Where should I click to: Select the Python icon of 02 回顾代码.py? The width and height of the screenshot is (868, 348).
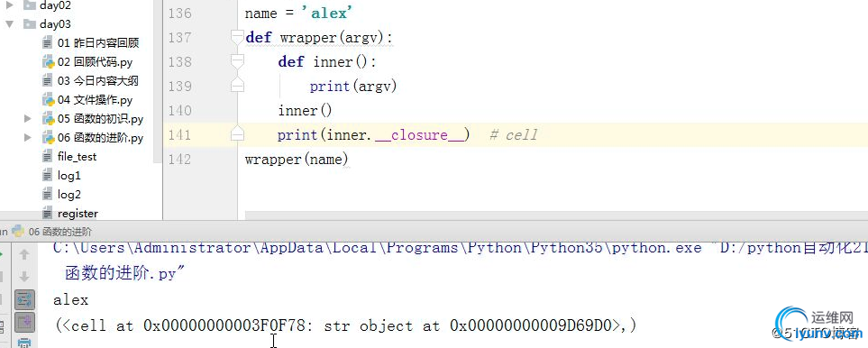[48, 62]
